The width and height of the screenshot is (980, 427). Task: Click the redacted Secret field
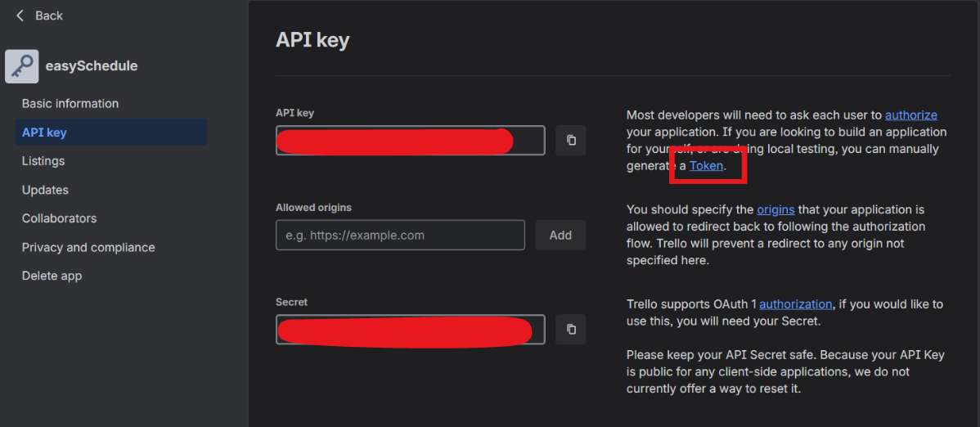(x=410, y=330)
